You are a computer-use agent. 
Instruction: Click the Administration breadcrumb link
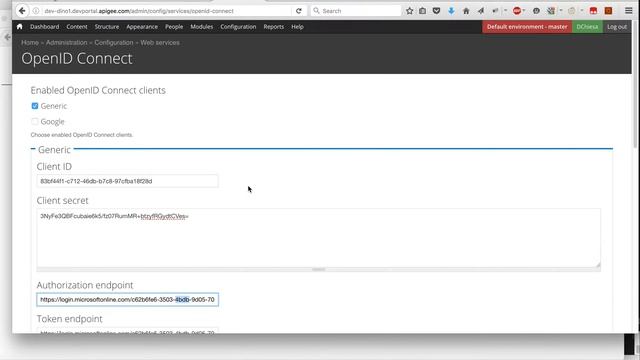coord(67,42)
